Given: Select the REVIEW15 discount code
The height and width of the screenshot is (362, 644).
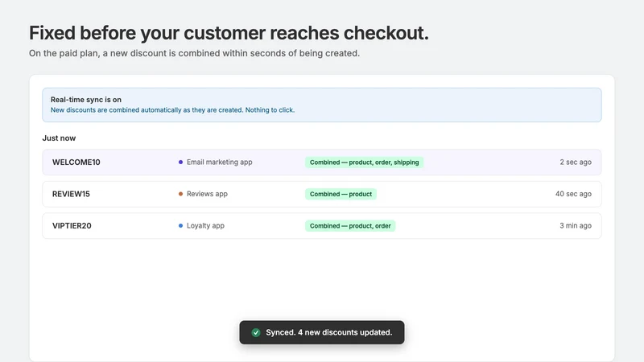Looking at the screenshot, I should (x=71, y=194).
